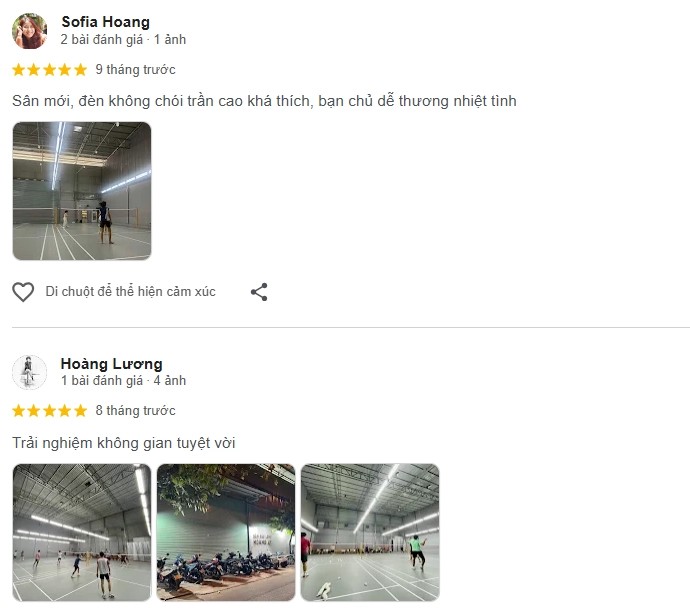Click the '9 tháng trước' timestamp
Image resolution: width=690 pixels, height=613 pixels.
click(135, 70)
